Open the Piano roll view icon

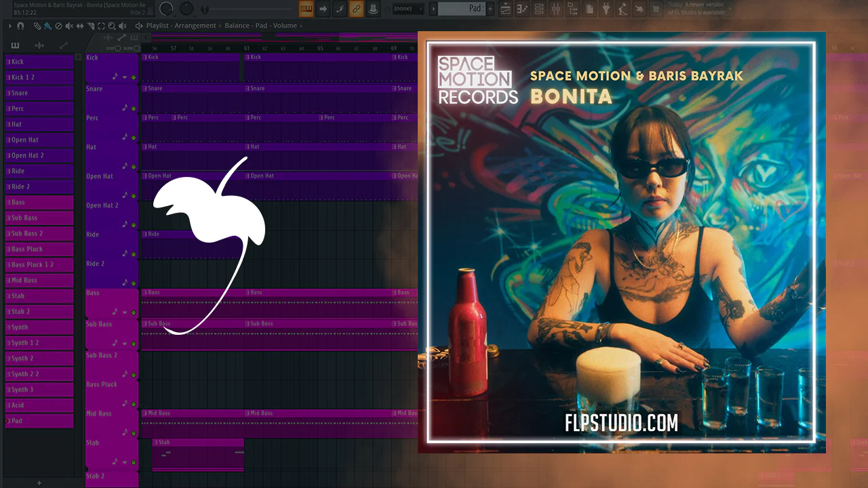[522, 9]
